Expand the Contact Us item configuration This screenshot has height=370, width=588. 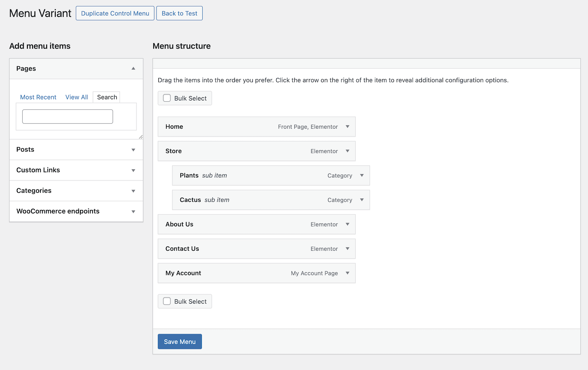click(x=347, y=248)
